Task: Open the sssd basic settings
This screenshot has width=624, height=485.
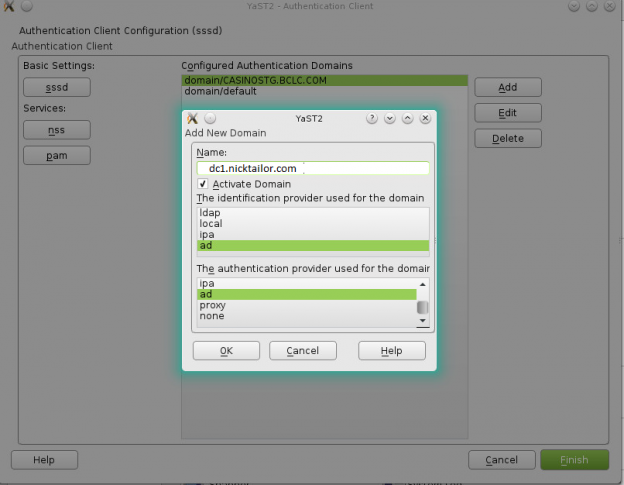Action: 56,88
